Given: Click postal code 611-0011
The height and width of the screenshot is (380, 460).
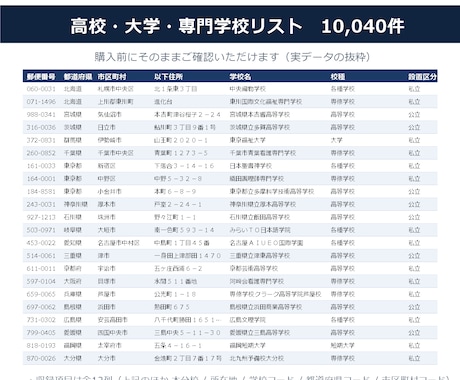Looking at the screenshot, I should tap(41, 269).
